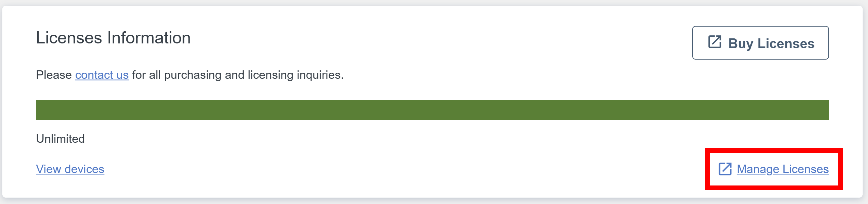Follow the contact us link
The image size is (868, 204).
[x=102, y=75]
